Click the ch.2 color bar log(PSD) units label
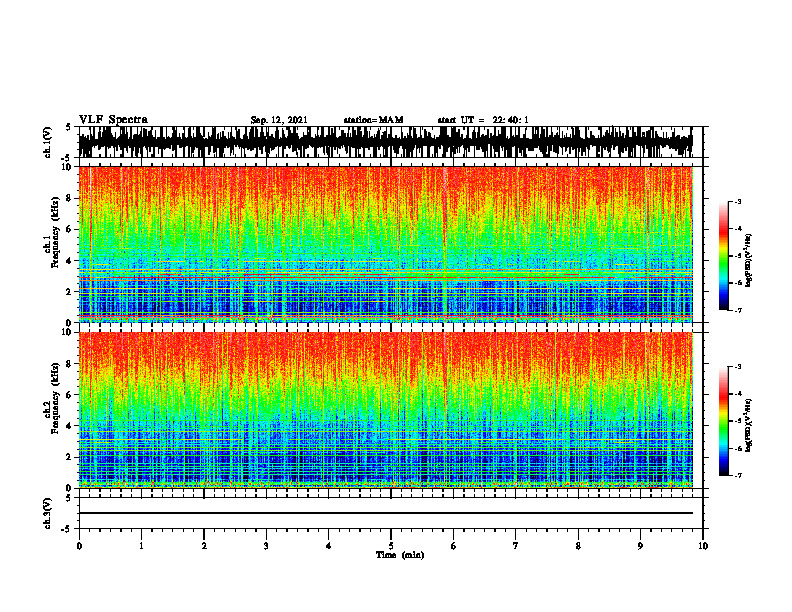Viewport: 792px width, 612px height. point(749,425)
